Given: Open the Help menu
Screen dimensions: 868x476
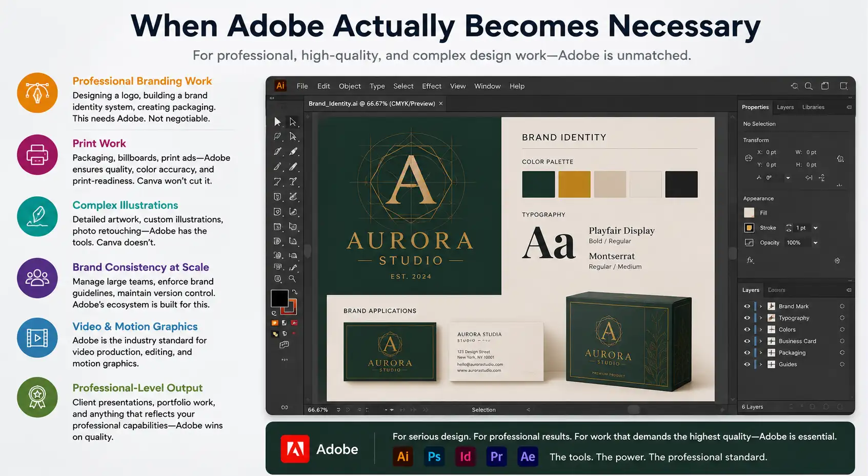Looking at the screenshot, I should tap(517, 86).
